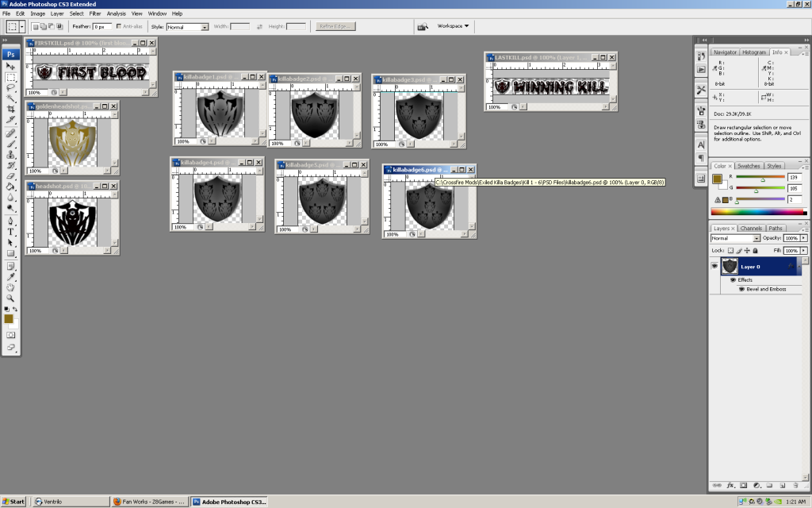Open the Style dropdown in options bar
Viewport: 812px width, 508px height.
pyautogui.click(x=190, y=27)
